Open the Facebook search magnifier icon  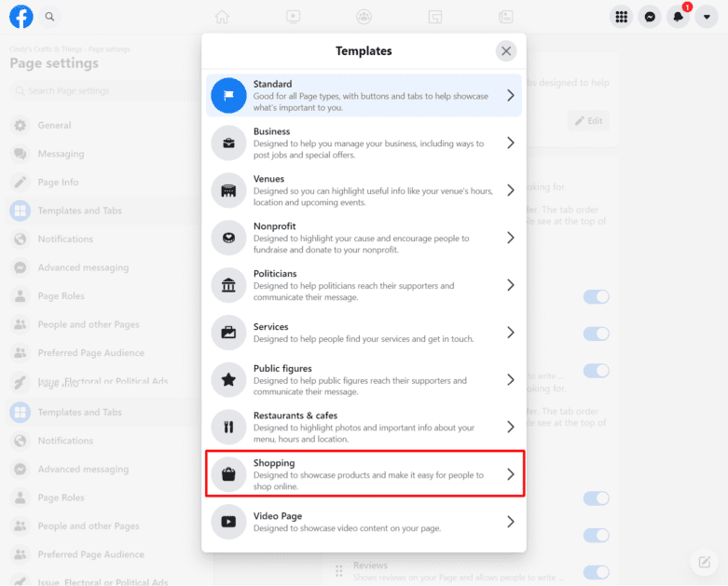click(x=49, y=17)
